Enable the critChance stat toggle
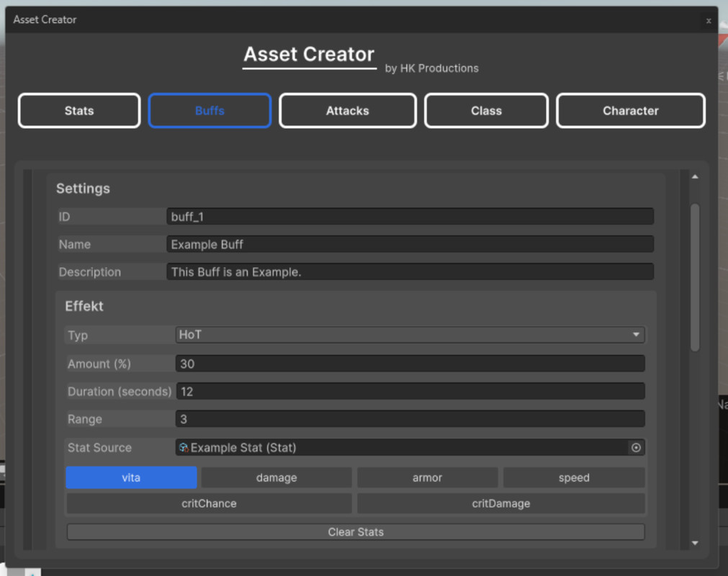 (209, 503)
